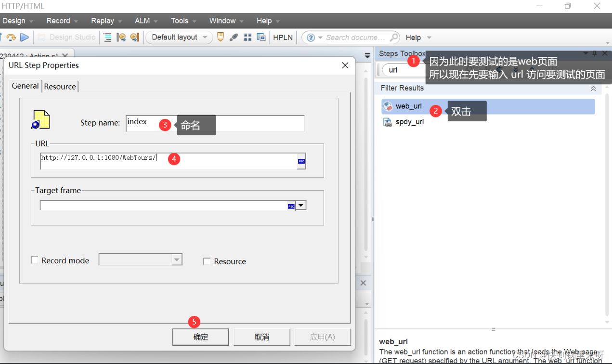Open the Help menu in menu bar
612x364 pixels.
coord(268,21)
